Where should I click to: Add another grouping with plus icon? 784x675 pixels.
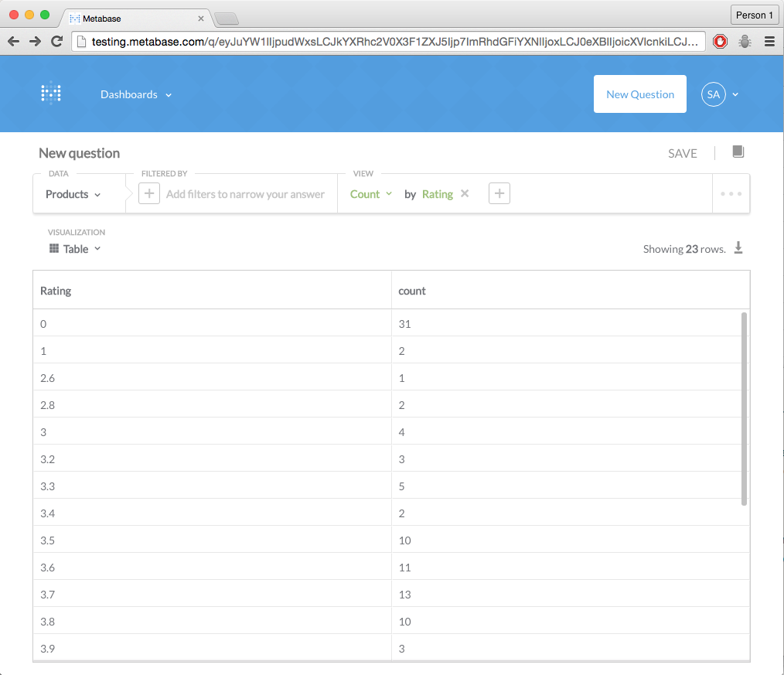click(x=499, y=194)
